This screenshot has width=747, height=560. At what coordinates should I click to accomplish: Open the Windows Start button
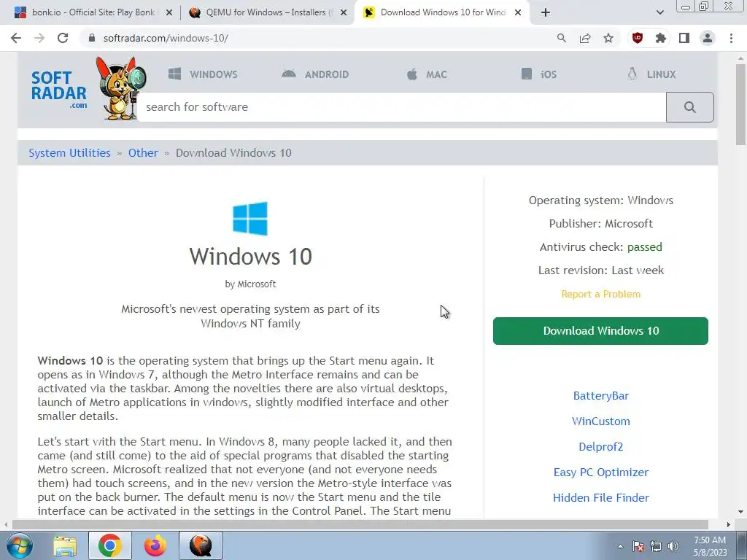(20, 545)
